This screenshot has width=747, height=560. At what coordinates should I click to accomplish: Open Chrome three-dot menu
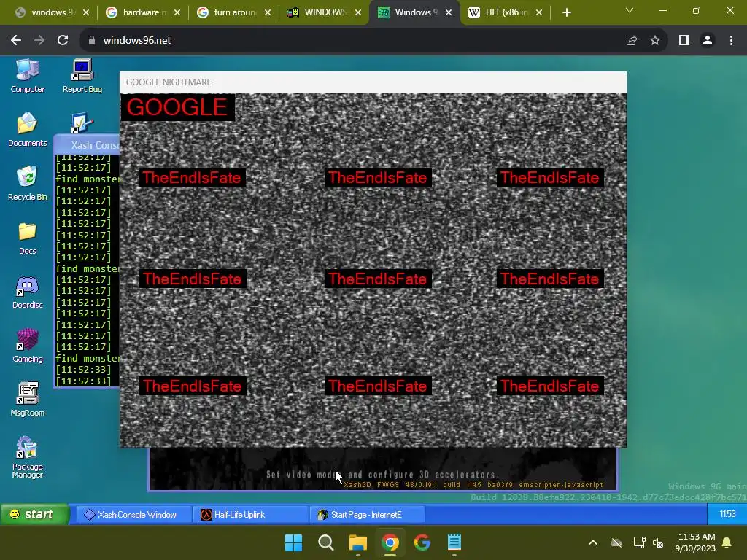(x=731, y=41)
